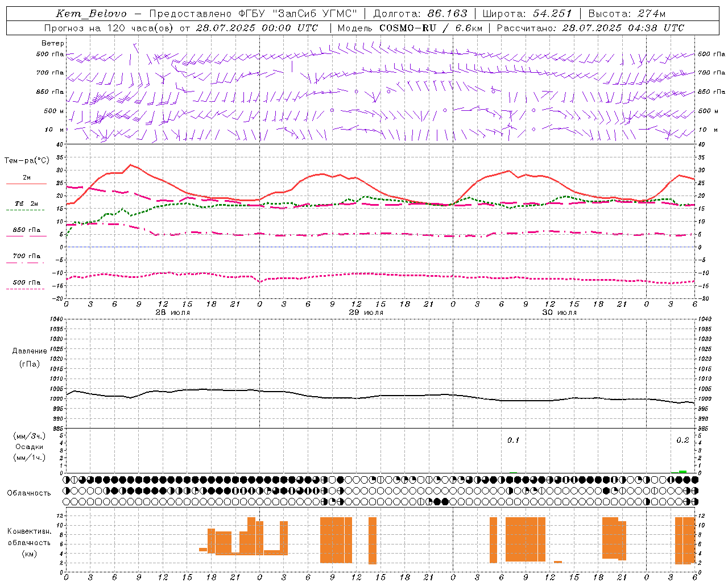Click the Тем-ра(°C) axis title

tap(27, 161)
